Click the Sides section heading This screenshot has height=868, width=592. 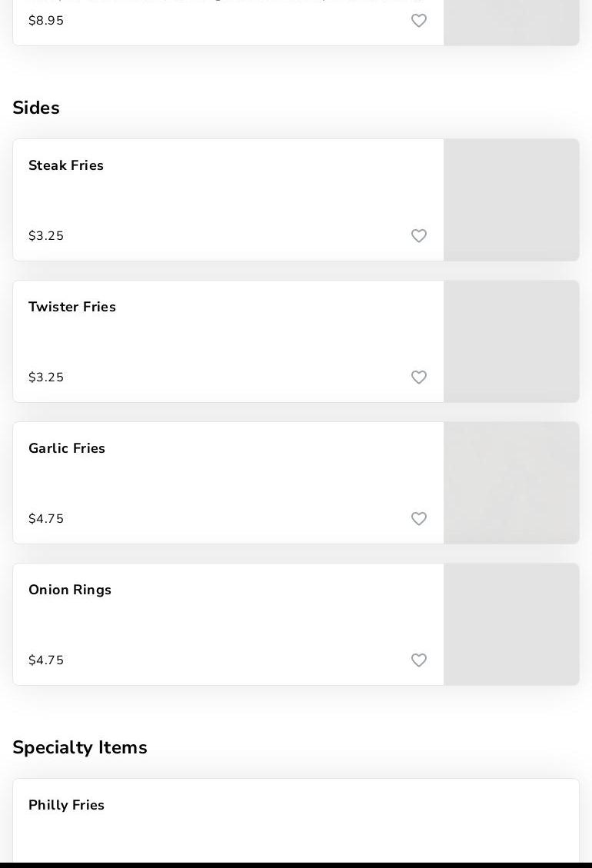[x=36, y=108]
